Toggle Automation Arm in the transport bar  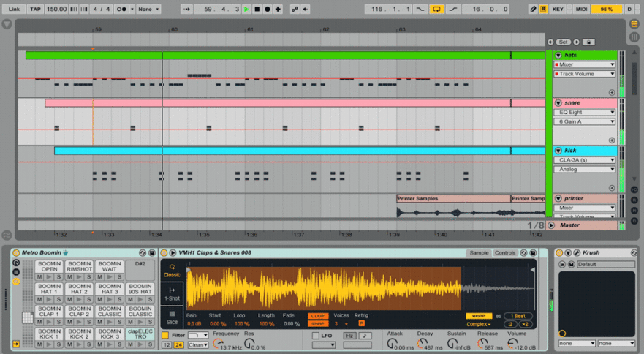295,9
